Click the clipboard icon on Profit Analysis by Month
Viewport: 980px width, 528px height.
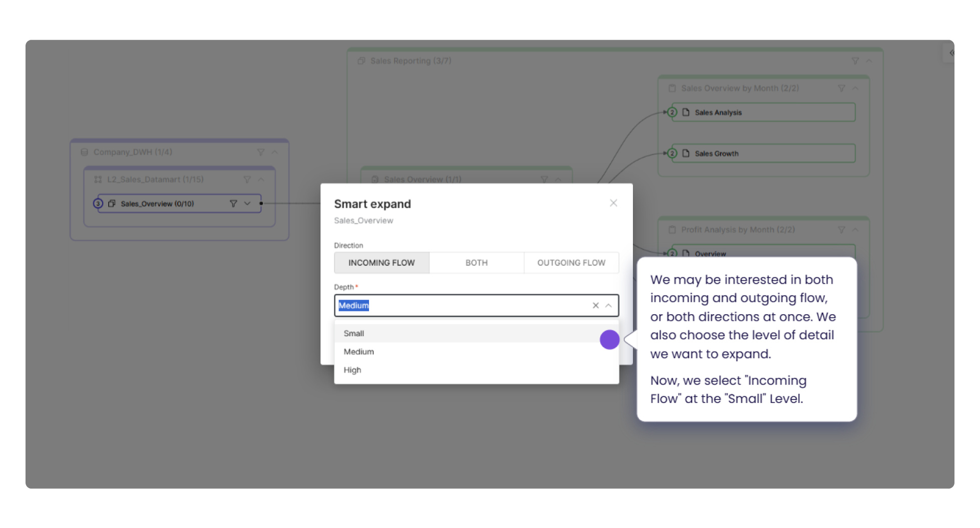click(x=672, y=230)
